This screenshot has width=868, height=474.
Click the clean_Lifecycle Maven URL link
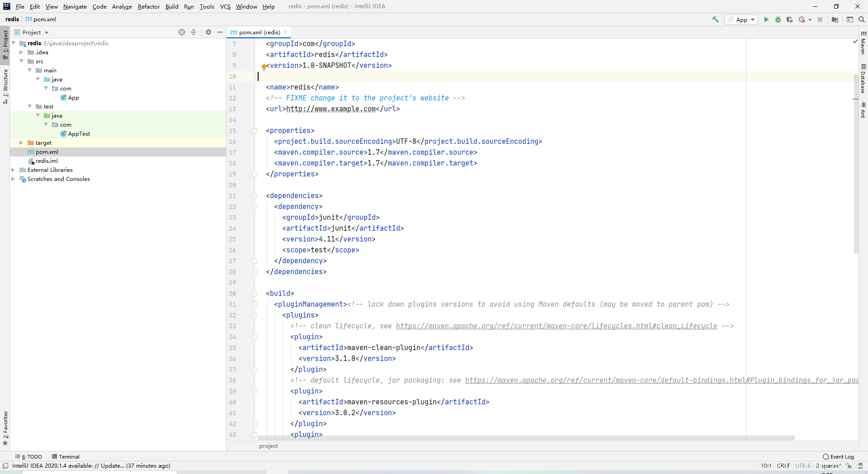click(557, 326)
